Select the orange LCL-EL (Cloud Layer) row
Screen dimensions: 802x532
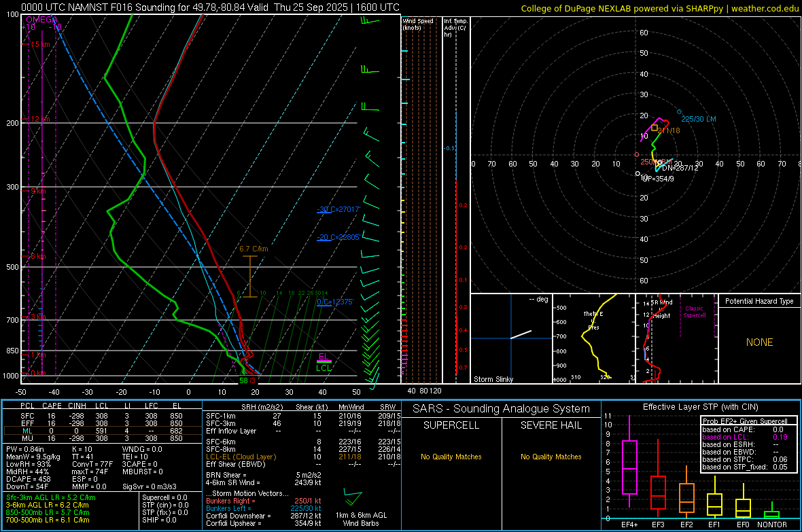click(x=303, y=457)
